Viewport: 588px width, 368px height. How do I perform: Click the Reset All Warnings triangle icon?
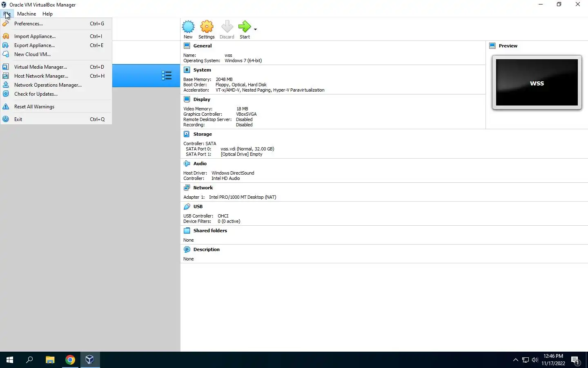[x=6, y=107]
